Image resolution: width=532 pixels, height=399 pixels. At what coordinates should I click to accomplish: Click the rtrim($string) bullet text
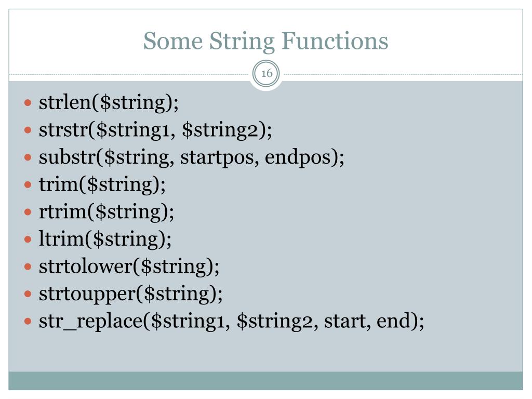[x=107, y=212]
